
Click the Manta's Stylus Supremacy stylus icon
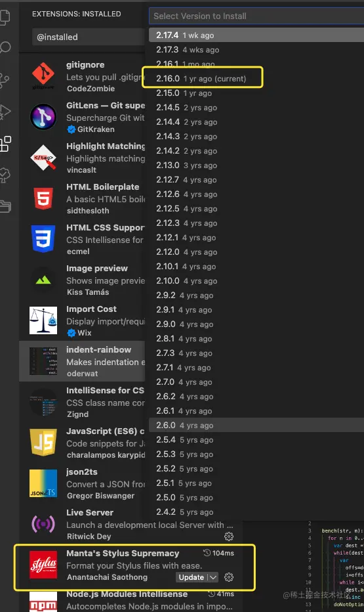[43, 565]
